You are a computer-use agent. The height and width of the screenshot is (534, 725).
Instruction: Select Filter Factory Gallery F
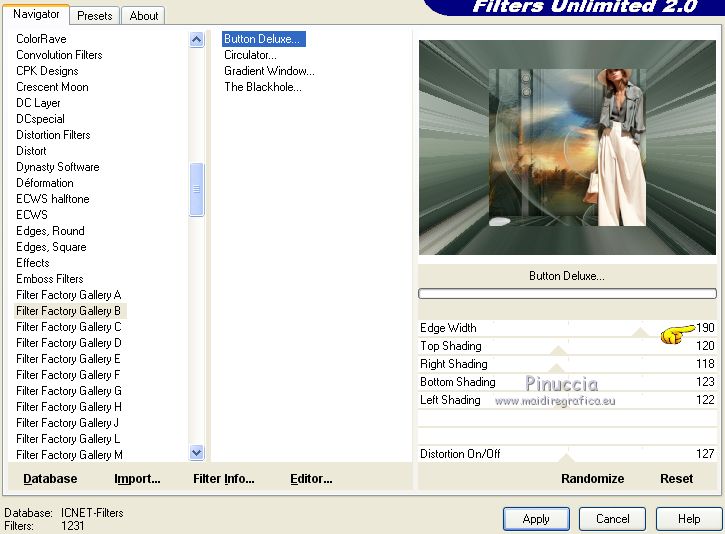pyautogui.click(x=68, y=375)
